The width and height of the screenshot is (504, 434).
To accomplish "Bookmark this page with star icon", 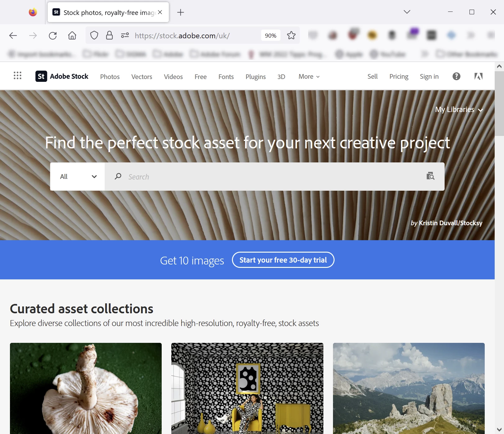I will (x=291, y=35).
